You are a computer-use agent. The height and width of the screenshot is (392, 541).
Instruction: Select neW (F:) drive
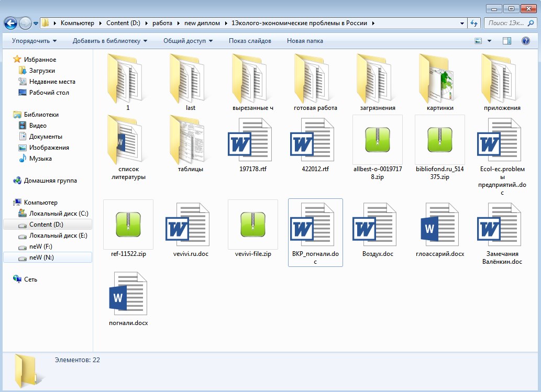(x=41, y=247)
